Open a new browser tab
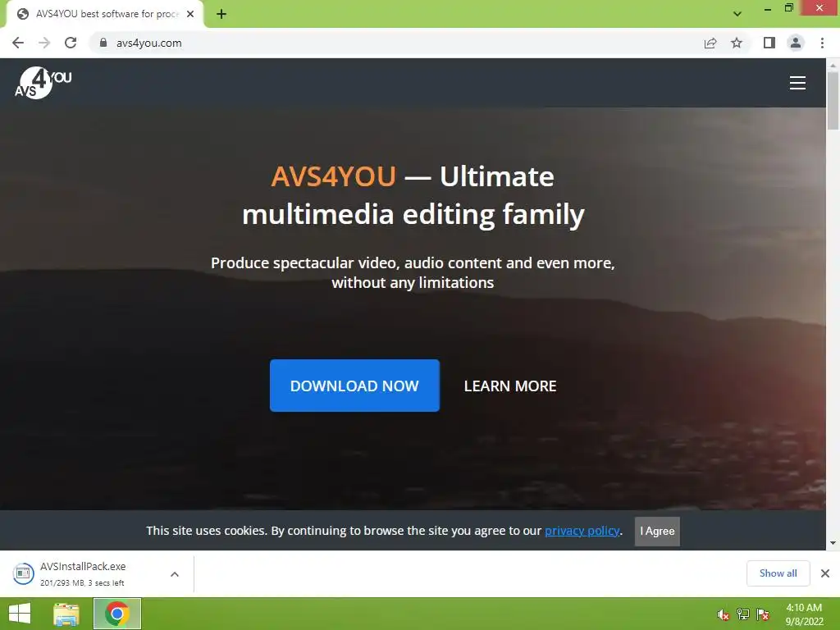Viewport: 840px width, 630px height. pyautogui.click(x=221, y=14)
